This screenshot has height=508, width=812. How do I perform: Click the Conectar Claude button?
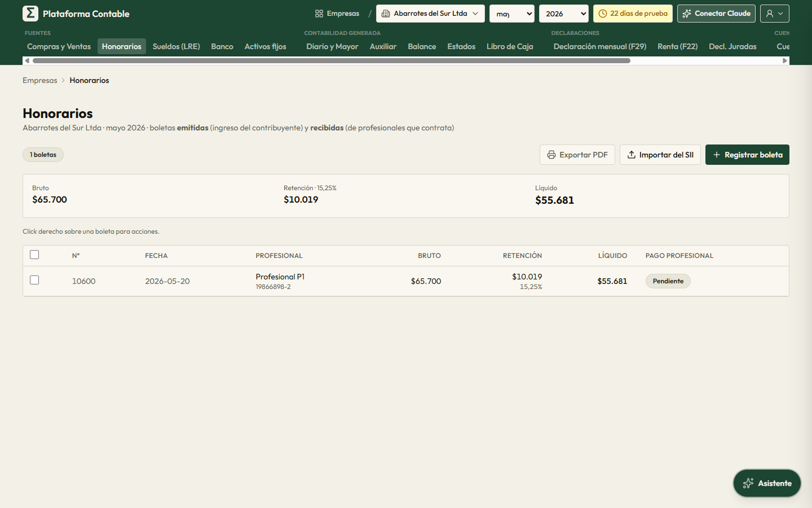pyautogui.click(x=716, y=14)
